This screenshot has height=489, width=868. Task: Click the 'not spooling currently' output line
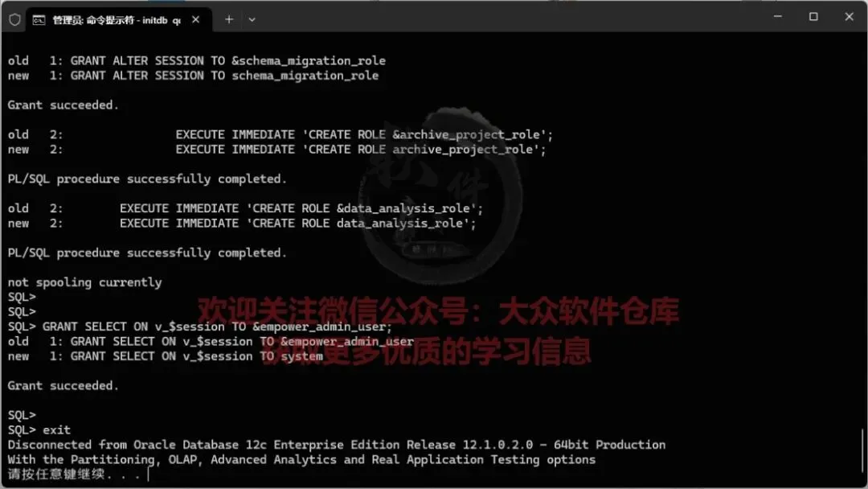coord(84,282)
